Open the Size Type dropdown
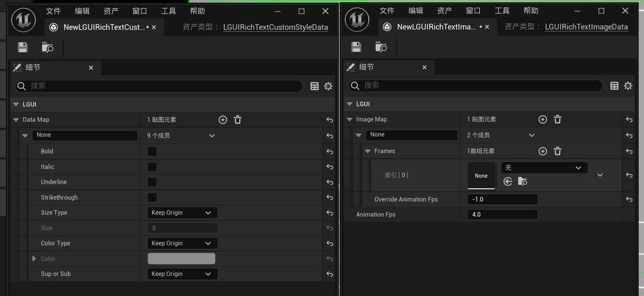Viewport: 644px width, 296px height. click(x=182, y=213)
